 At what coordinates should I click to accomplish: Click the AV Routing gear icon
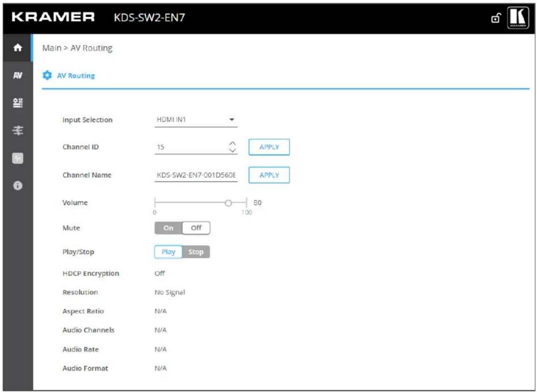click(47, 76)
